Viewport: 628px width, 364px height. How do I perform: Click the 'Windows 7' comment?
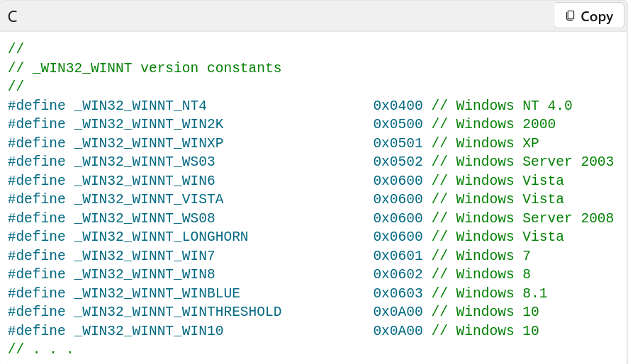coord(481,255)
